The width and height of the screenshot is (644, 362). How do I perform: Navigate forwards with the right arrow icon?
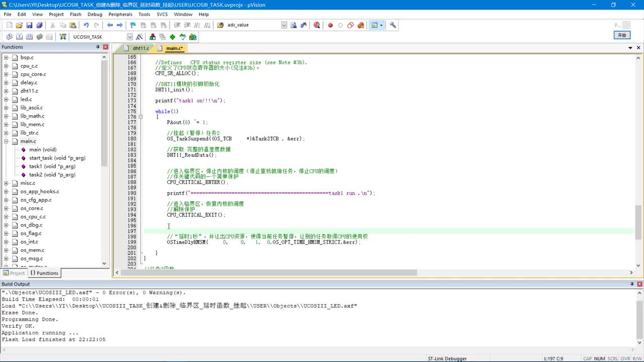pyautogui.click(x=120, y=25)
